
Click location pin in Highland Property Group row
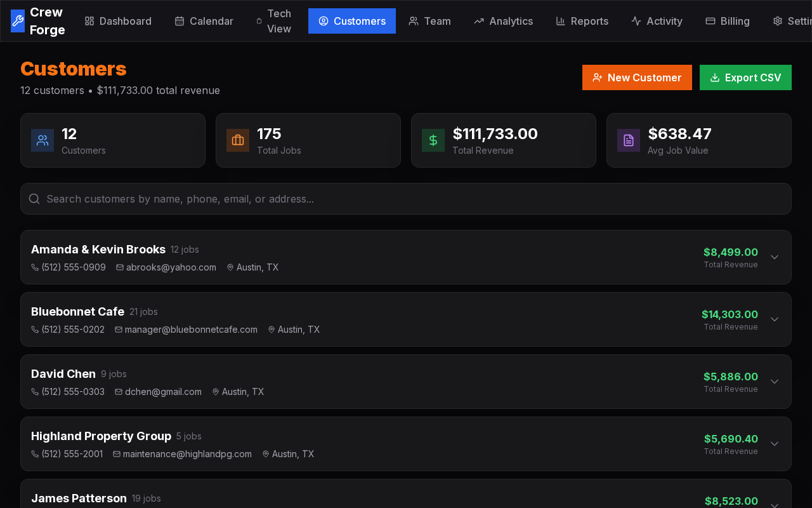266,454
